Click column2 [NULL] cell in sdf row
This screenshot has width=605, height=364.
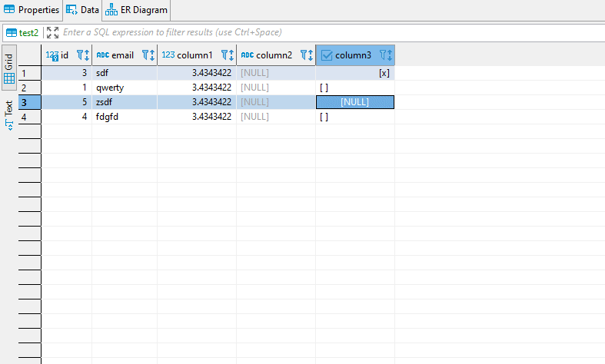pos(276,73)
